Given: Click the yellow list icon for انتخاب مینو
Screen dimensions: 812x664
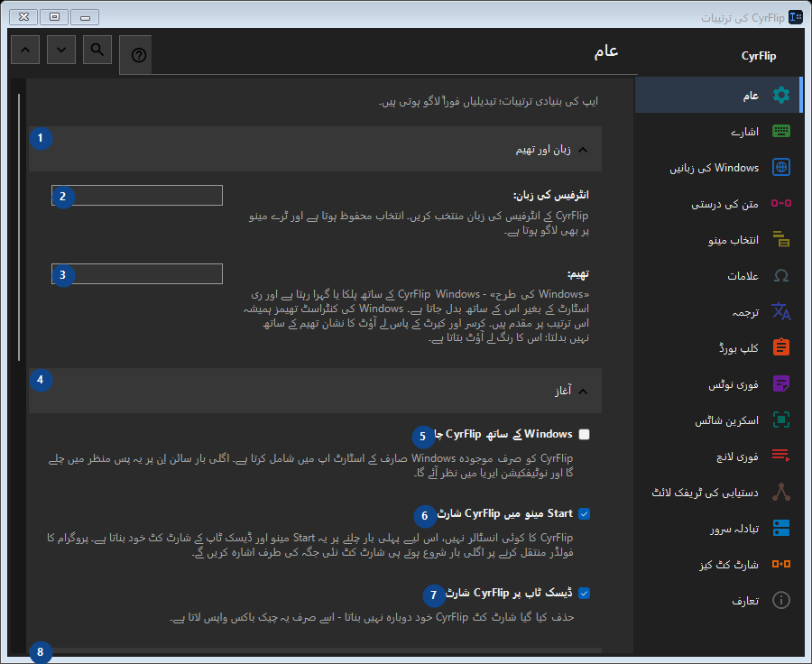Looking at the screenshot, I should [x=781, y=239].
